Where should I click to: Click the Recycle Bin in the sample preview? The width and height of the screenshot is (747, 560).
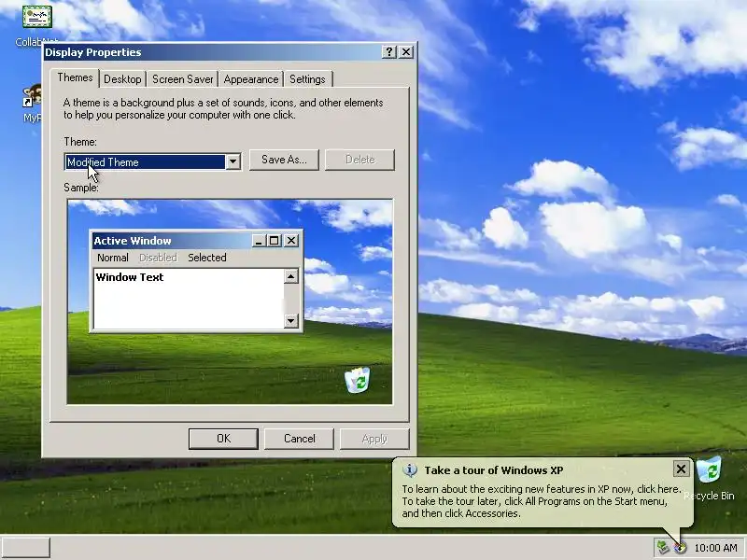tap(358, 380)
